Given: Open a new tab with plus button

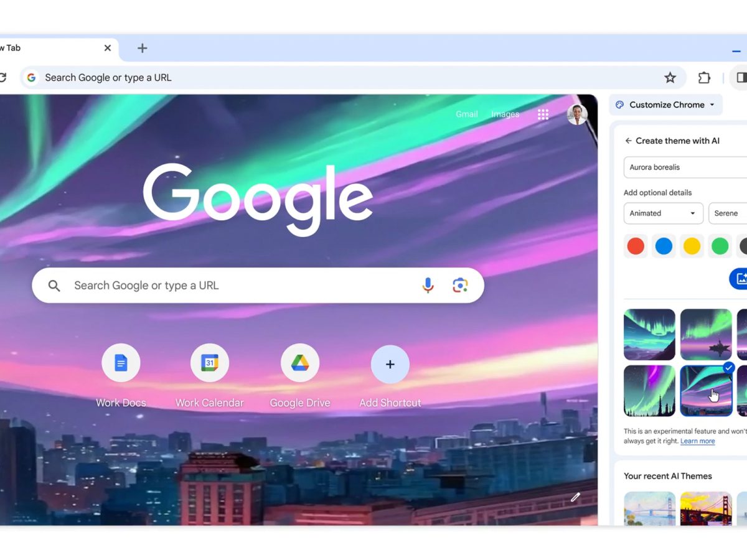Looking at the screenshot, I should coord(142,48).
